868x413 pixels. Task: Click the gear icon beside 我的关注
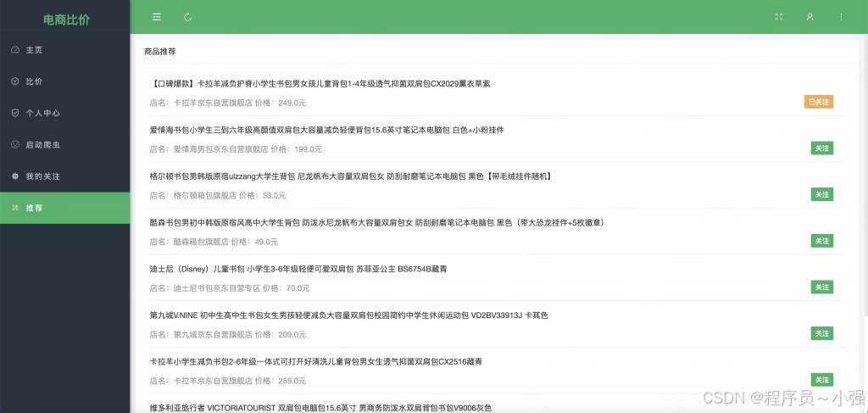(15, 176)
